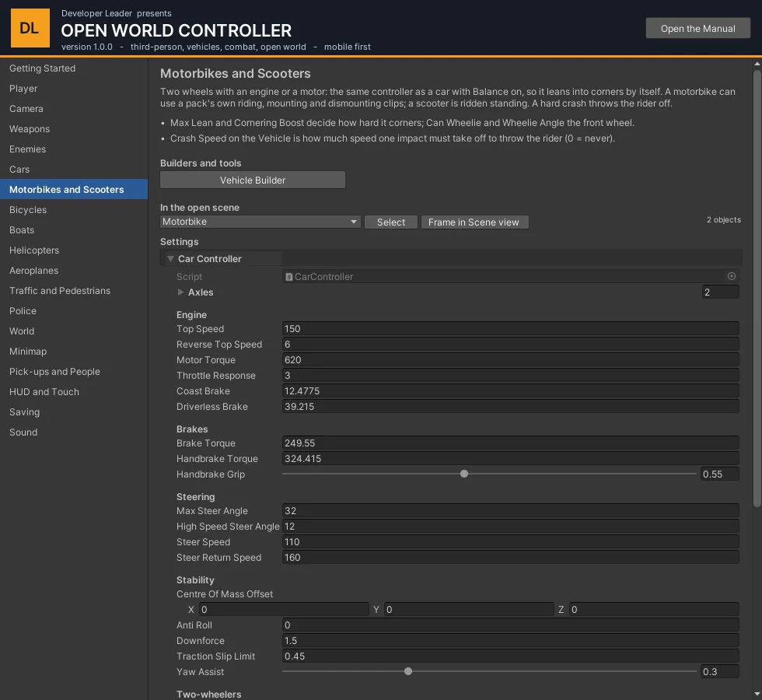Click Centre Of Mass Offset X field

click(x=284, y=609)
